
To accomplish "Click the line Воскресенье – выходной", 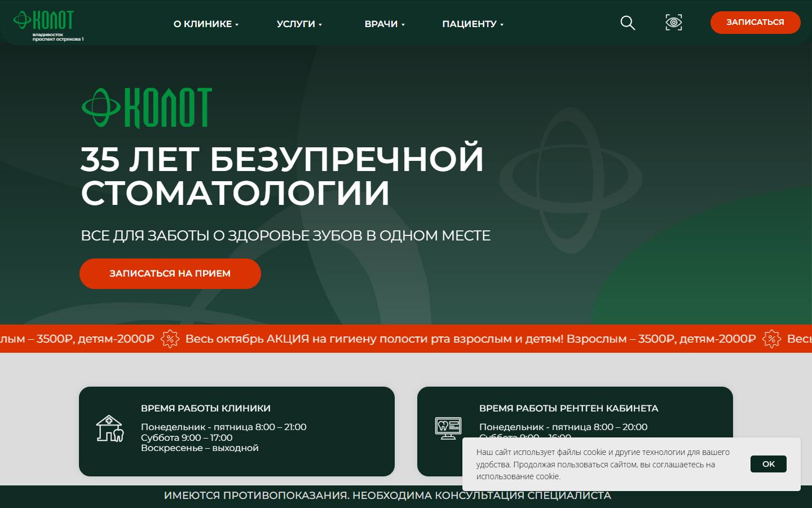I will coord(200,448).
